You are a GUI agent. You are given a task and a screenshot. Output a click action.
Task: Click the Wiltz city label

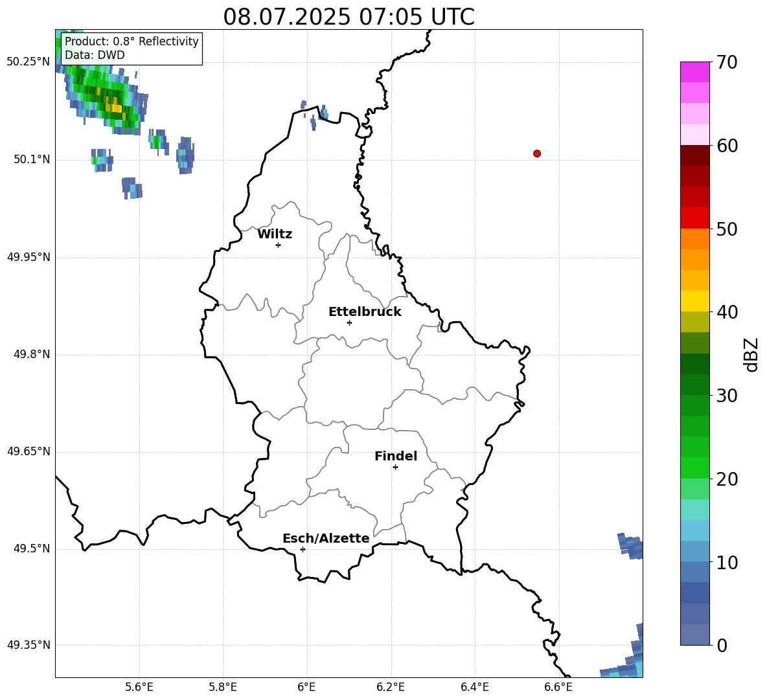tap(275, 234)
